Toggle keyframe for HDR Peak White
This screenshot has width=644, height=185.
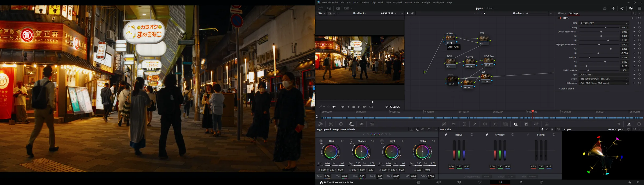pyautogui.click(x=634, y=70)
